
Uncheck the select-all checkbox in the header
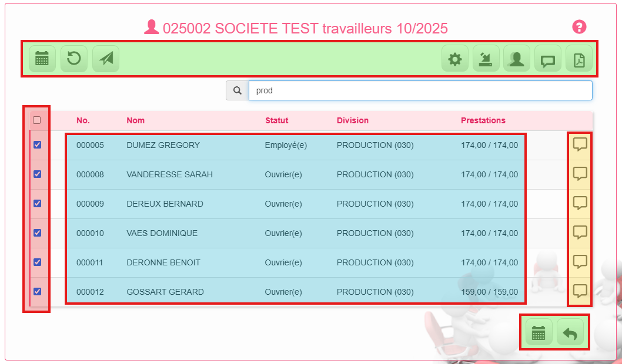tap(37, 120)
